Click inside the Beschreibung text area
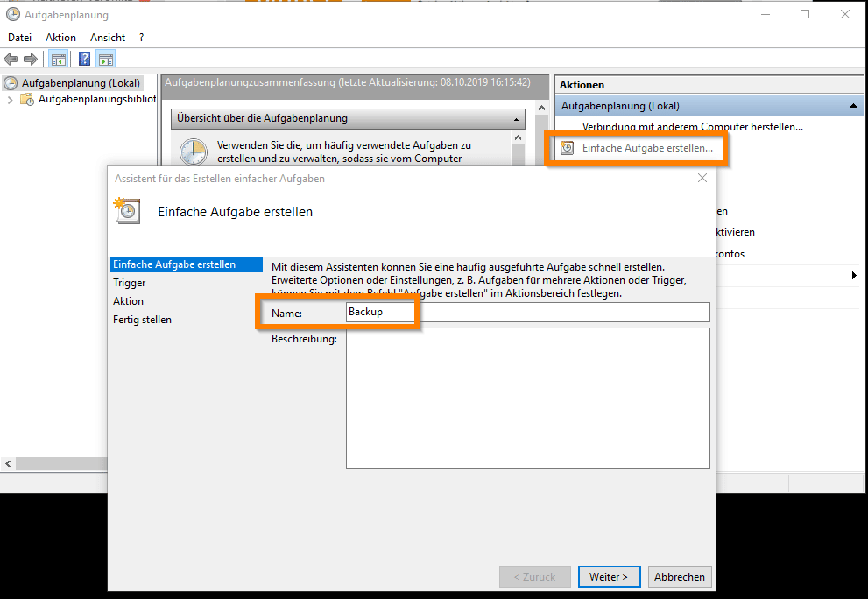The height and width of the screenshot is (599, 868). click(x=527, y=398)
